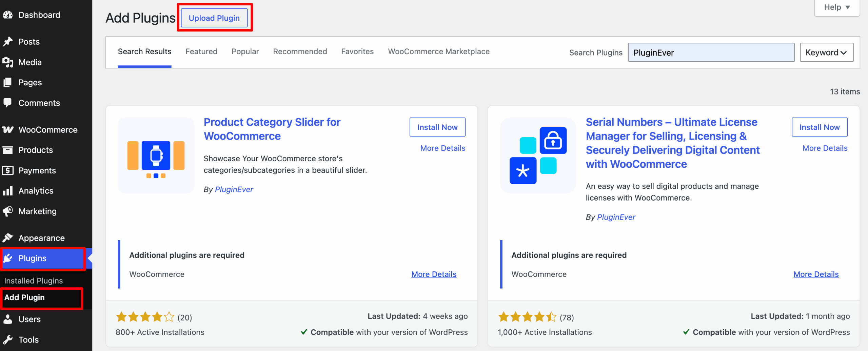The image size is (868, 351).
Task: Click the '13 items' count text
Action: point(845,91)
